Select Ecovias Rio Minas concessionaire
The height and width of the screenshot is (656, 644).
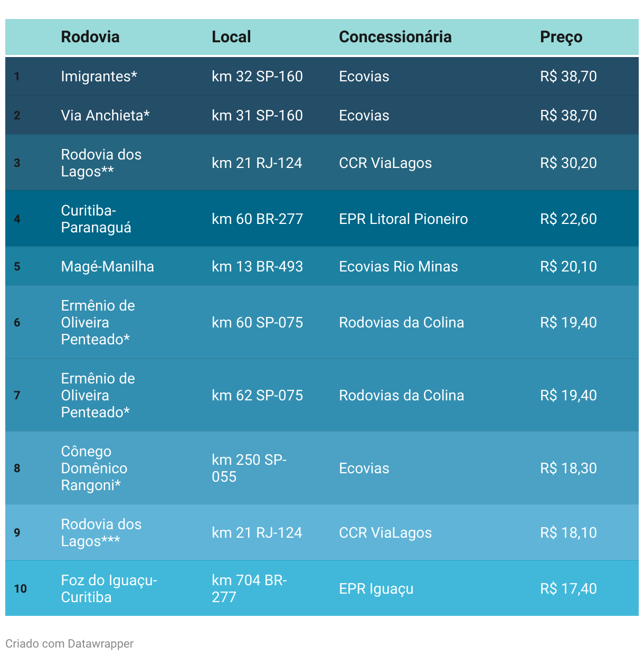(399, 267)
